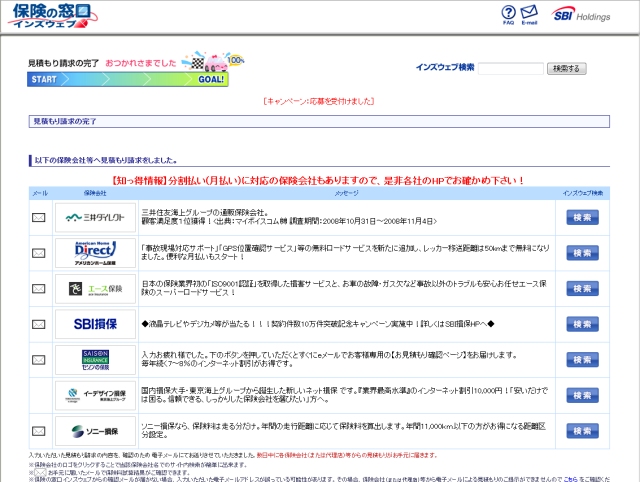Viewport: 640px width, 482px height.
Task: Click 検索 button for セゾン保険
Action: [x=582, y=360]
